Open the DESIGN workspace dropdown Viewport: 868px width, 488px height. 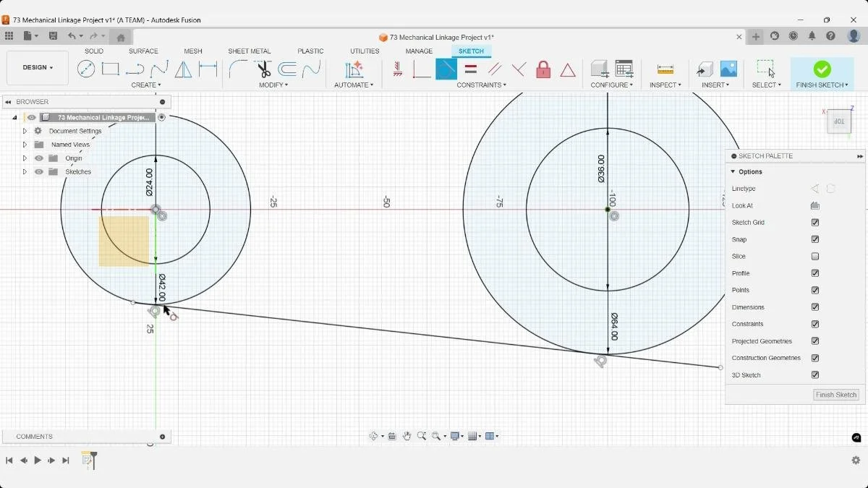click(38, 68)
